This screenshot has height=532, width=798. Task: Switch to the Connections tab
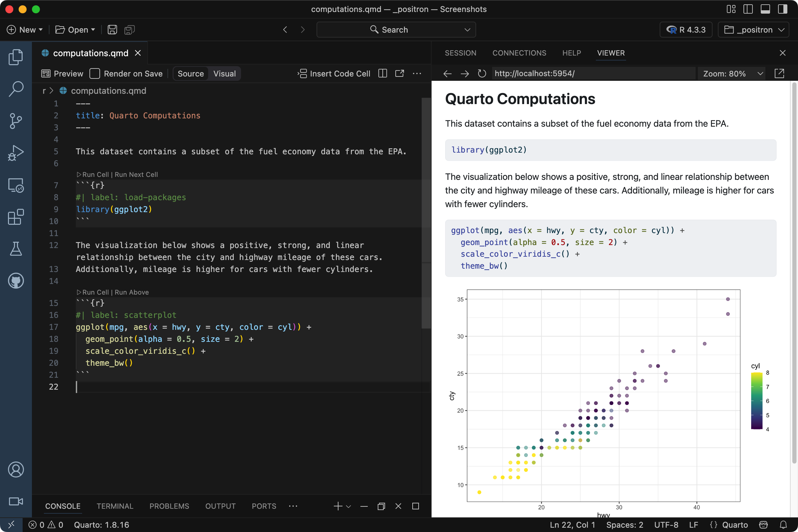click(x=519, y=53)
